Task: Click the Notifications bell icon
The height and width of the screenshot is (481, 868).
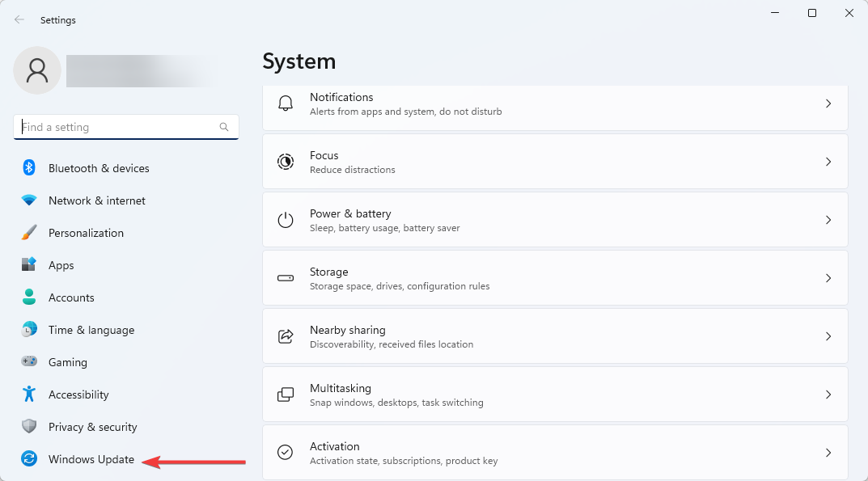Action: click(286, 103)
